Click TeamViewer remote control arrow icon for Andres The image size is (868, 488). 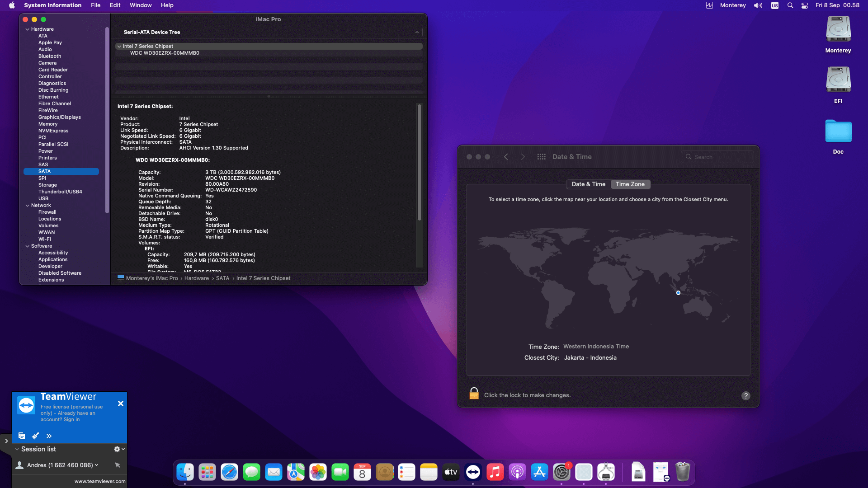[x=118, y=465]
